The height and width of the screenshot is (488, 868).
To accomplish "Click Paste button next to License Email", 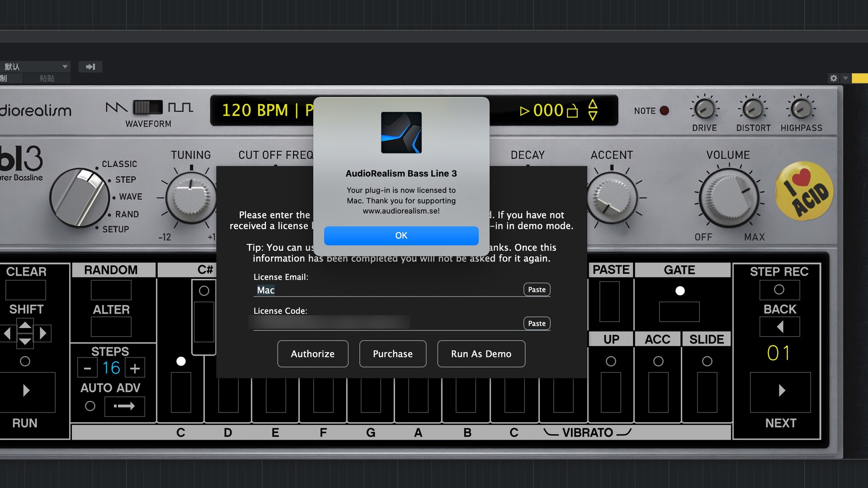I will pyautogui.click(x=537, y=290).
